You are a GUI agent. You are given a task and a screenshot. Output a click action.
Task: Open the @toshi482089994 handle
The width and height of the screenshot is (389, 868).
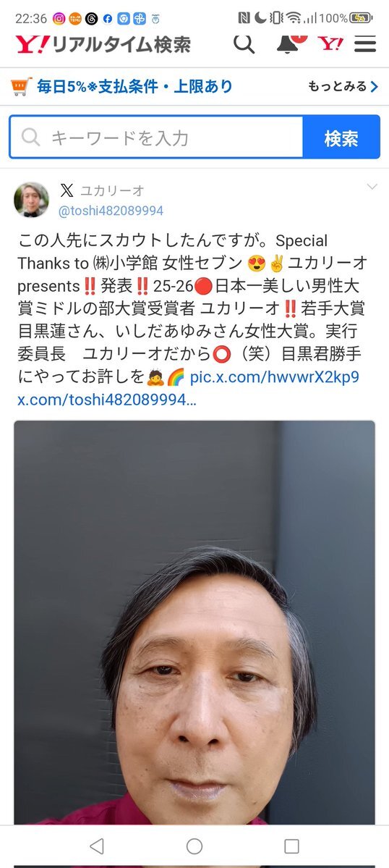tap(111, 211)
